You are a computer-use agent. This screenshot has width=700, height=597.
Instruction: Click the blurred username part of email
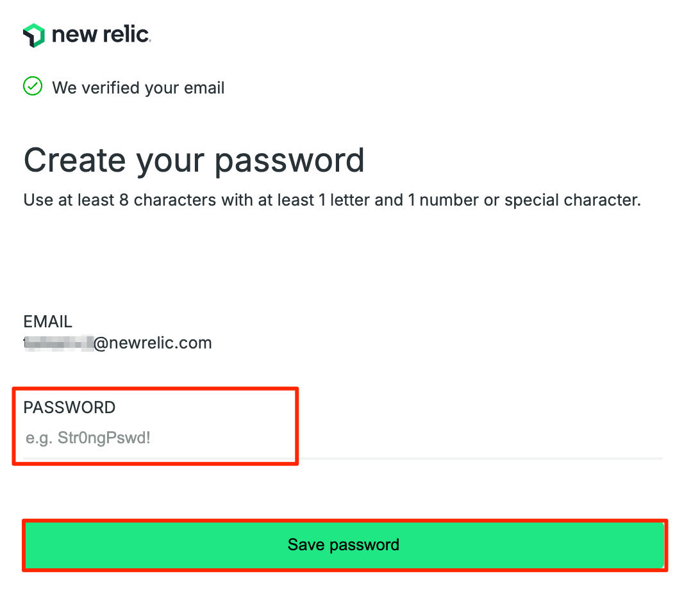(58, 343)
